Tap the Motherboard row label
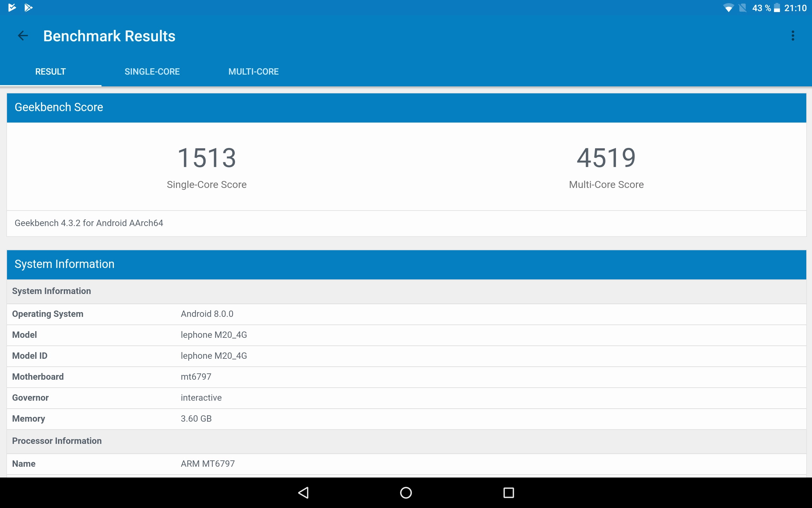 (x=38, y=377)
